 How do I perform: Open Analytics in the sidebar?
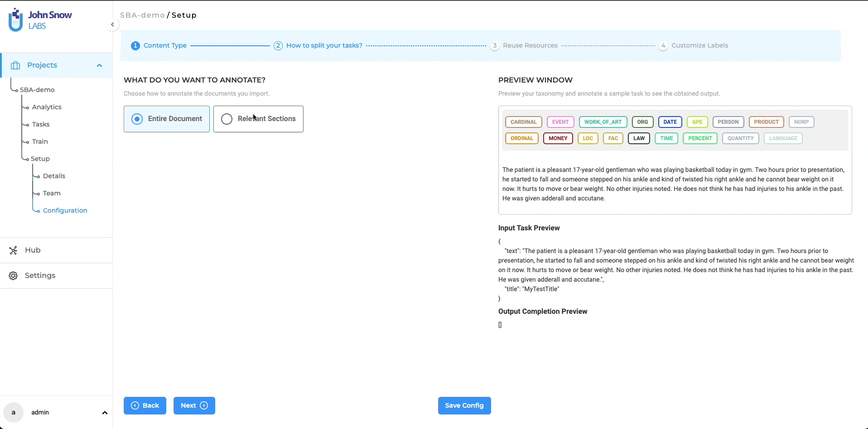click(x=47, y=107)
